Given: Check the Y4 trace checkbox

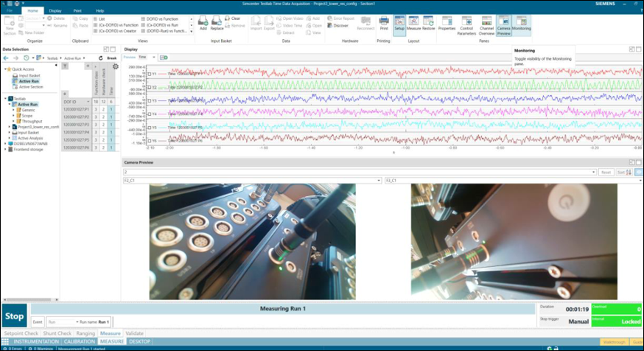Looking at the screenshot, I should 150,114.
